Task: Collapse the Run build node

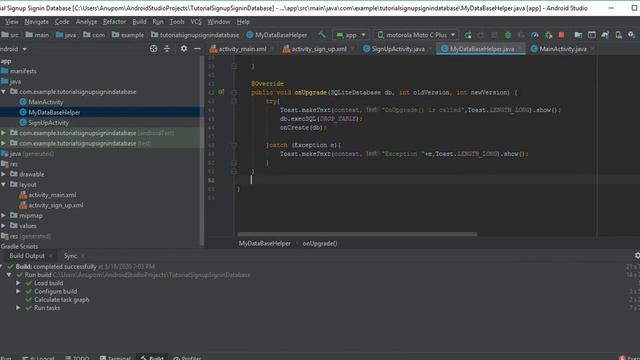Action: (9, 275)
